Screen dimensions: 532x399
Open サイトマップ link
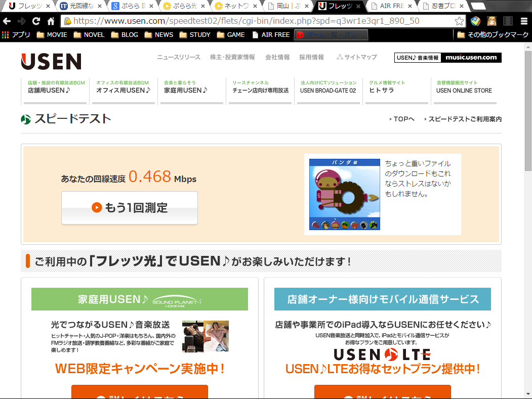[x=357, y=57]
